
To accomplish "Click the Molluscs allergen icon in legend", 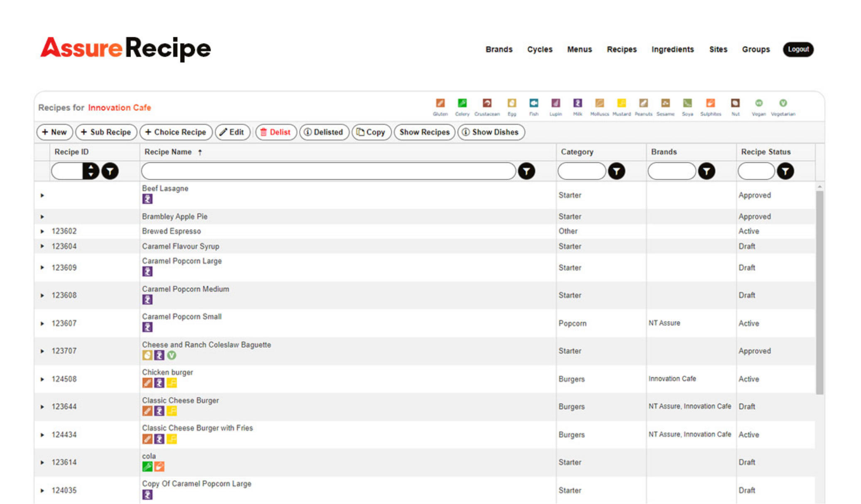I will [x=599, y=103].
